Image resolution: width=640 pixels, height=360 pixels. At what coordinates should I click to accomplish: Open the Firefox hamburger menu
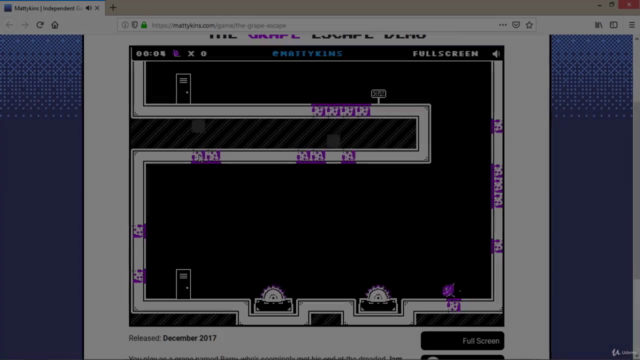pyautogui.click(x=631, y=25)
